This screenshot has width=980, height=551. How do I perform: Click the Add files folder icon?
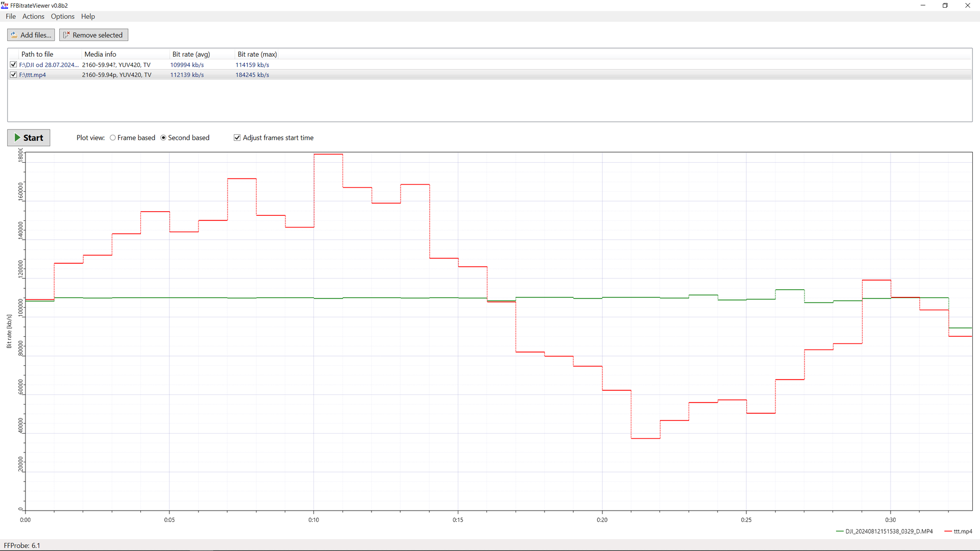[x=14, y=35]
